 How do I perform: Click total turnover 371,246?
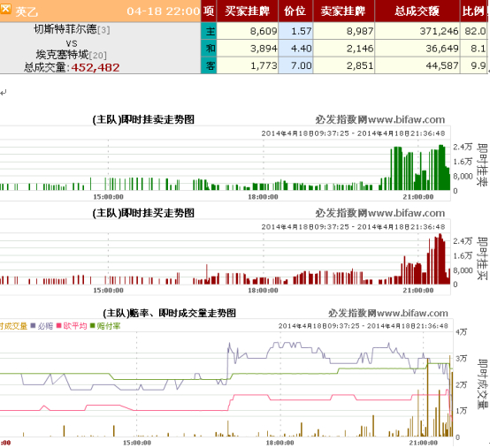point(439,31)
